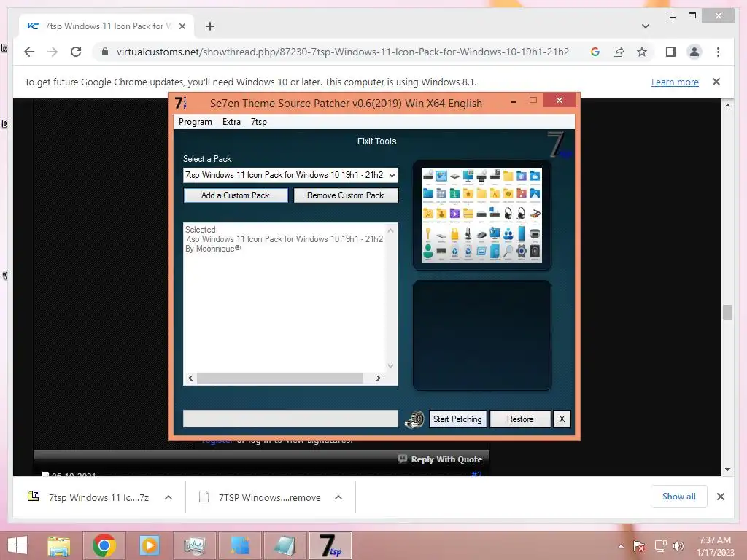This screenshot has height=560, width=747.
Task: Open Chrome profile avatar
Action: pyautogui.click(x=694, y=52)
